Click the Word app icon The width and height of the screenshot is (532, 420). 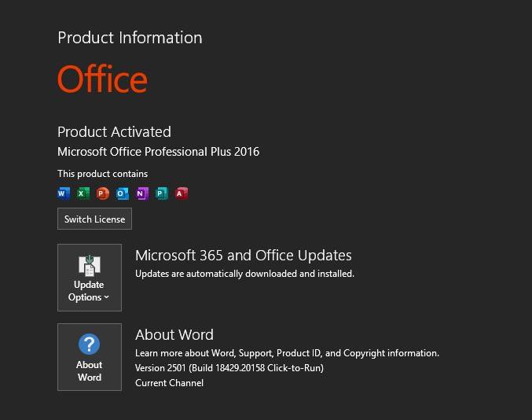click(64, 193)
